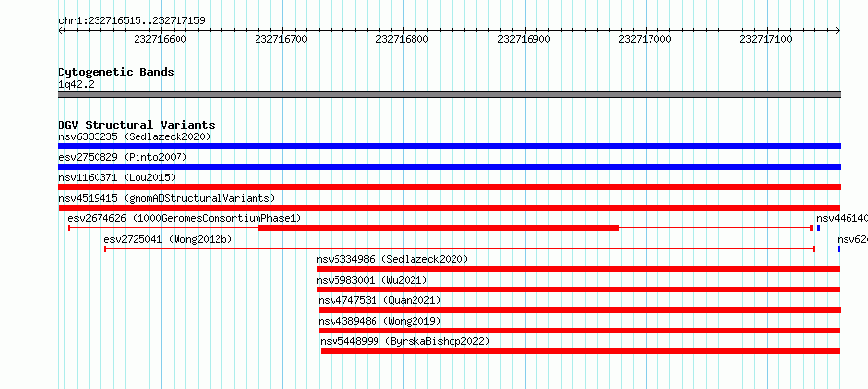The image size is (868, 389).
Task: Select the Cytogenetic Bands track title
Action: pyautogui.click(x=116, y=72)
